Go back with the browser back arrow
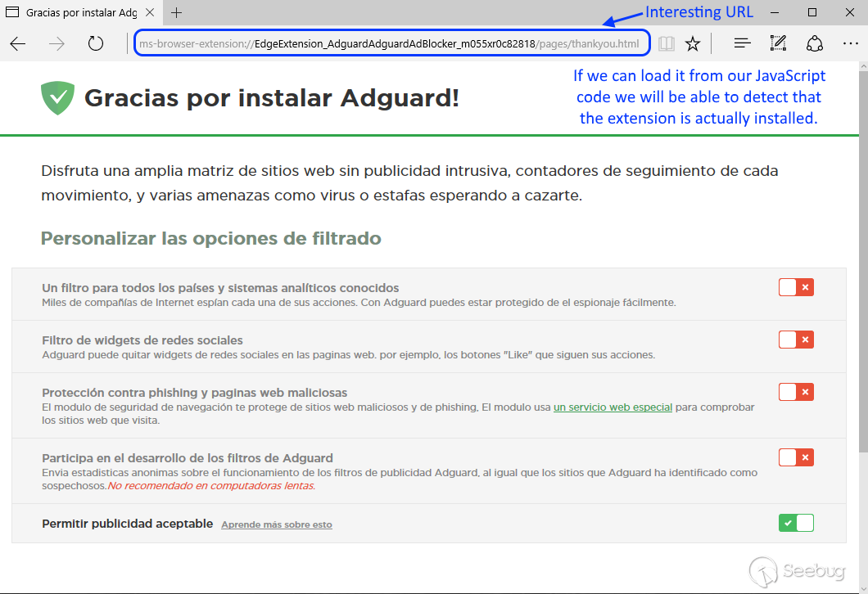Screen dimensions: 868x594 coord(18,43)
